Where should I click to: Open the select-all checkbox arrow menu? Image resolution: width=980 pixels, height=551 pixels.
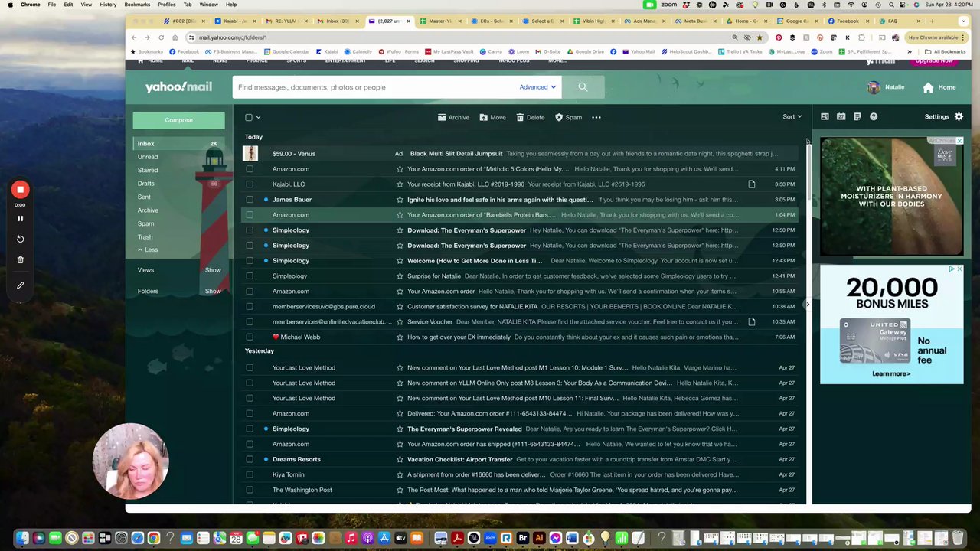pyautogui.click(x=259, y=117)
